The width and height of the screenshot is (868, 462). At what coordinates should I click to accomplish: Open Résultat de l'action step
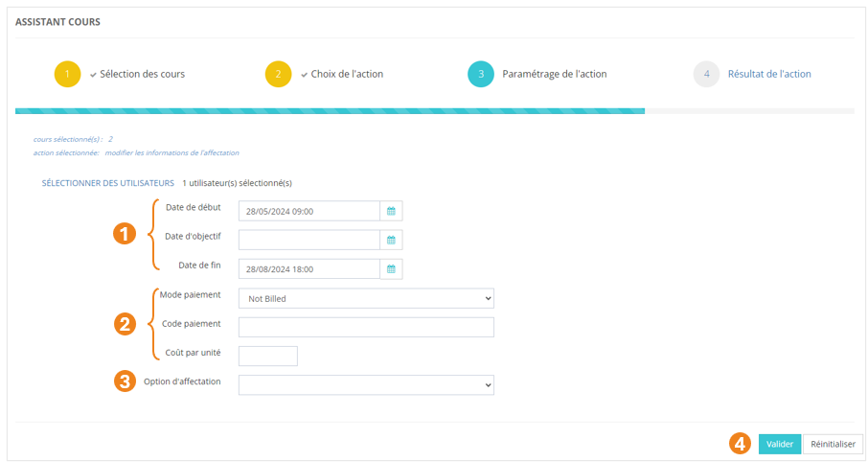769,74
